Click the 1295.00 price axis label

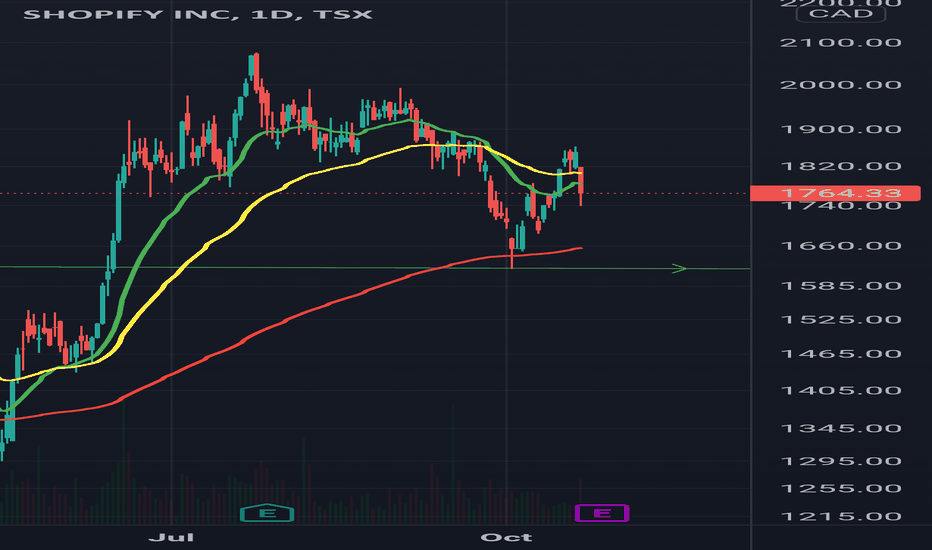click(x=840, y=461)
